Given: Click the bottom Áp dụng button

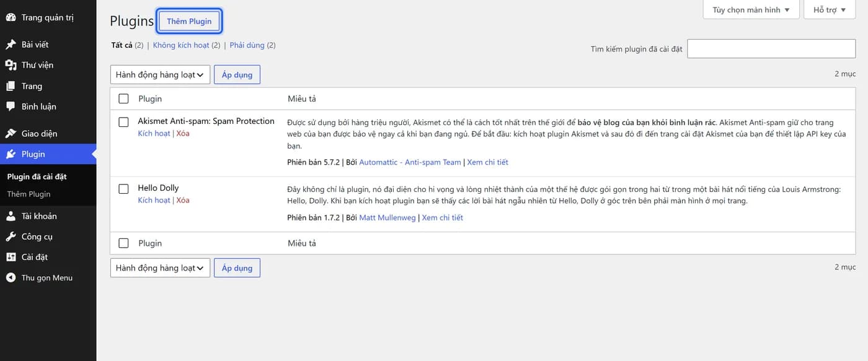Looking at the screenshot, I should [x=237, y=268].
